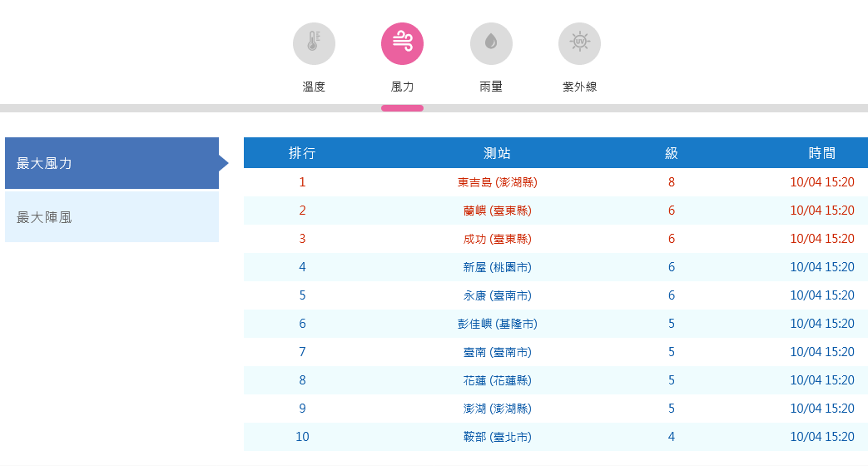The width and height of the screenshot is (868, 466).
Task: Switch to the 溫度 tab label
Action: (x=314, y=87)
